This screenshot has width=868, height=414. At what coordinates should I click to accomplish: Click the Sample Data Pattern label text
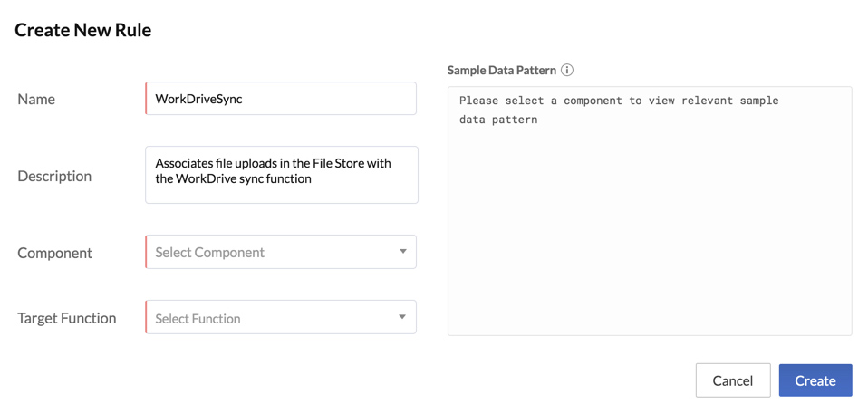pyautogui.click(x=501, y=70)
